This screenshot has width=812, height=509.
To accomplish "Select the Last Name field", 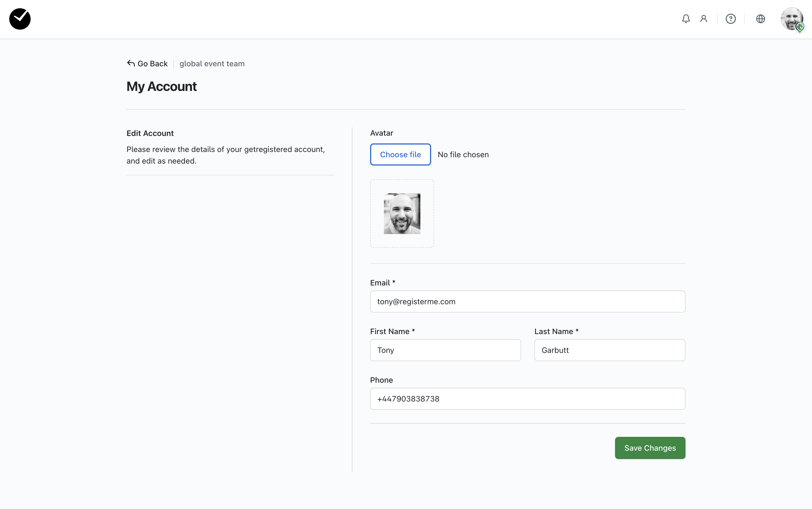I will [610, 350].
